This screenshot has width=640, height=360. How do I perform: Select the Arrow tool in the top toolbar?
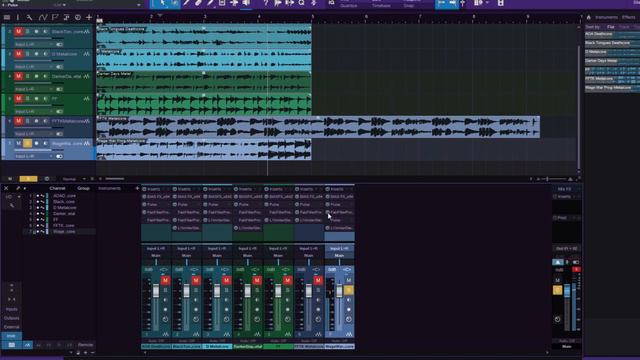163,3
